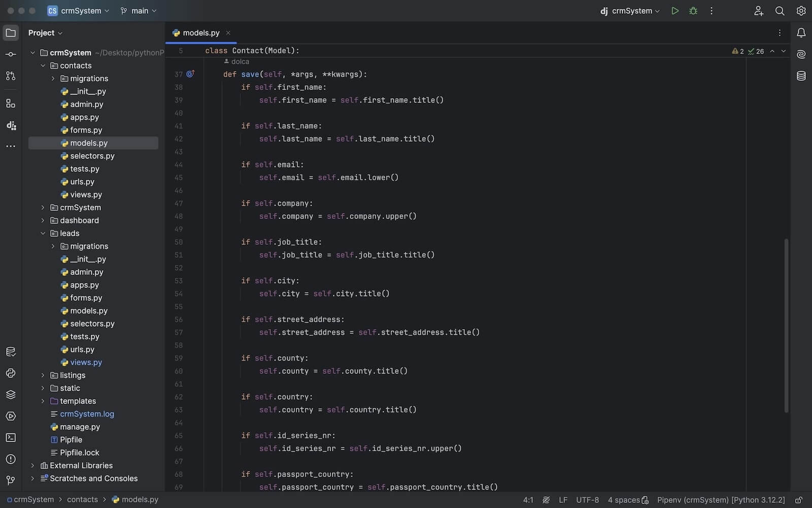This screenshot has width=812, height=508.
Task: Open the Terminal tool window
Action: (x=11, y=437)
